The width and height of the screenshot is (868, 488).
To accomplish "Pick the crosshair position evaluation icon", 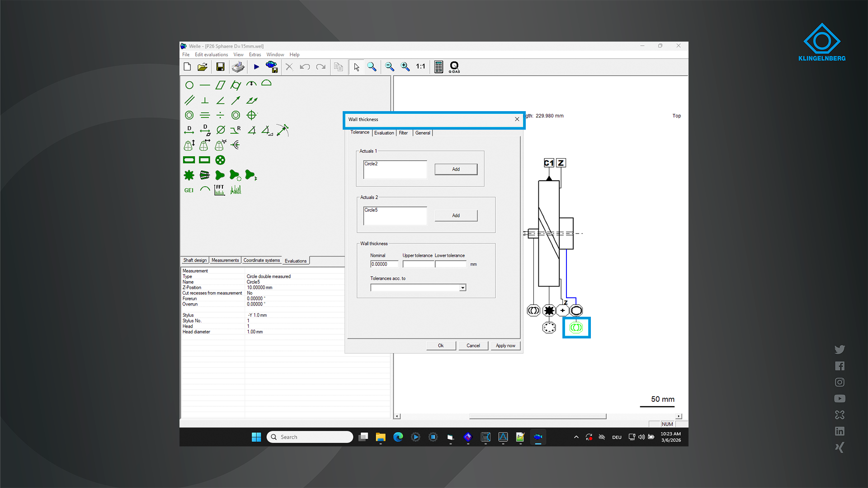I will pos(252,115).
